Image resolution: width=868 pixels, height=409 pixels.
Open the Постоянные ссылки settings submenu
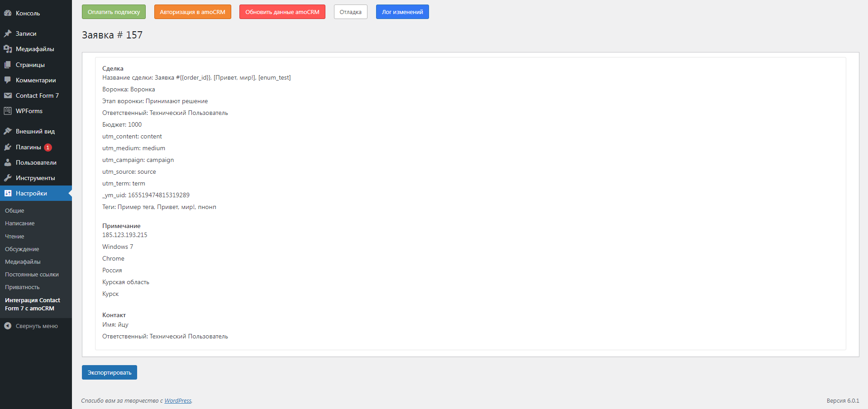tap(32, 274)
